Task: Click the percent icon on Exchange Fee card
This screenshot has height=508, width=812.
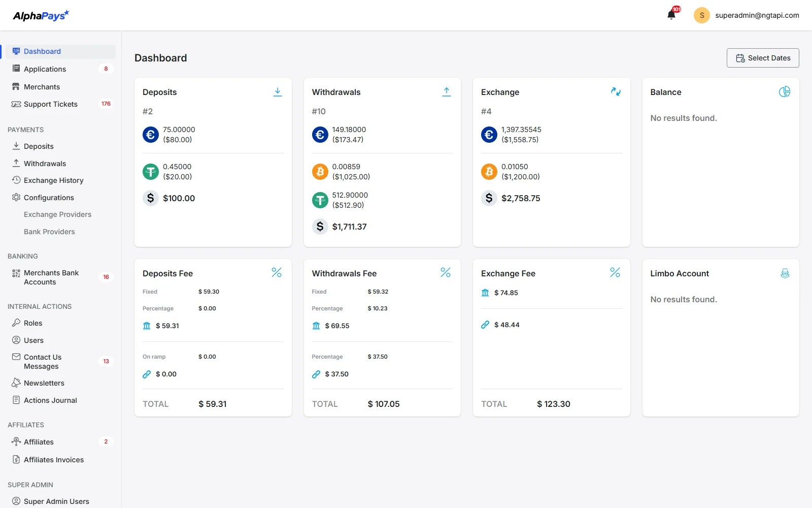Action: click(x=615, y=273)
